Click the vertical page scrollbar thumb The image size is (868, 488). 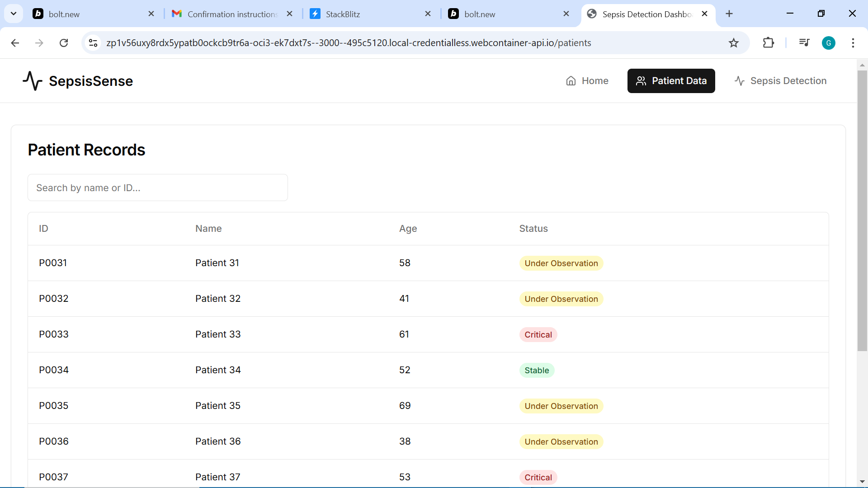click(862, 210)
